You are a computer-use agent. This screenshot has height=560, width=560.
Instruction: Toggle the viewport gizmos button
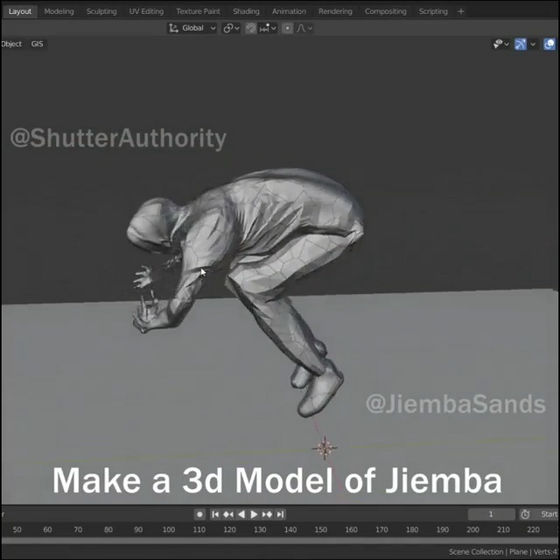[520, 44]
